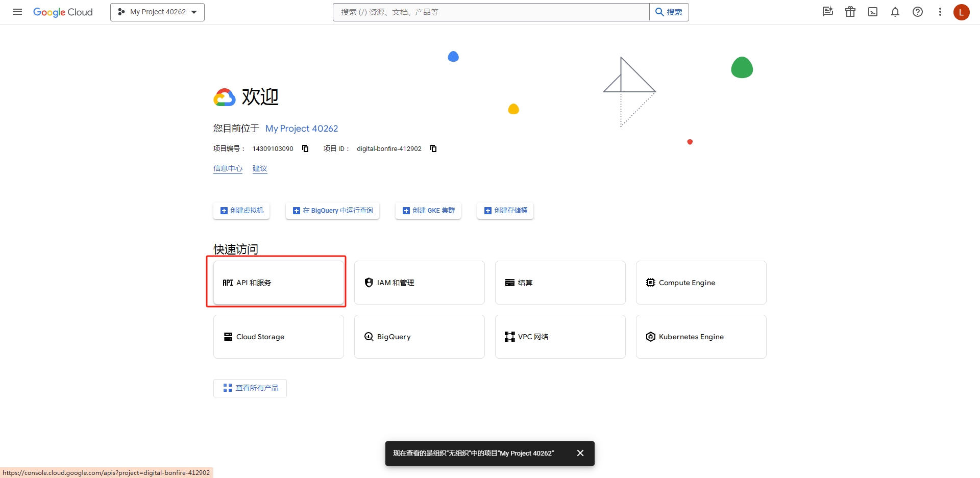The image size is (980, 478).
Task: Click the 创建 GKE 集群 button
Action: (x=428, y=211)
